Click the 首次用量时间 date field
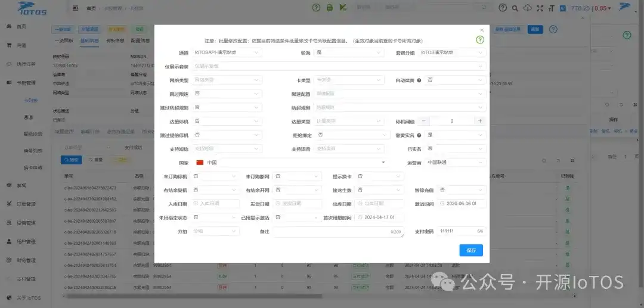 379,217
